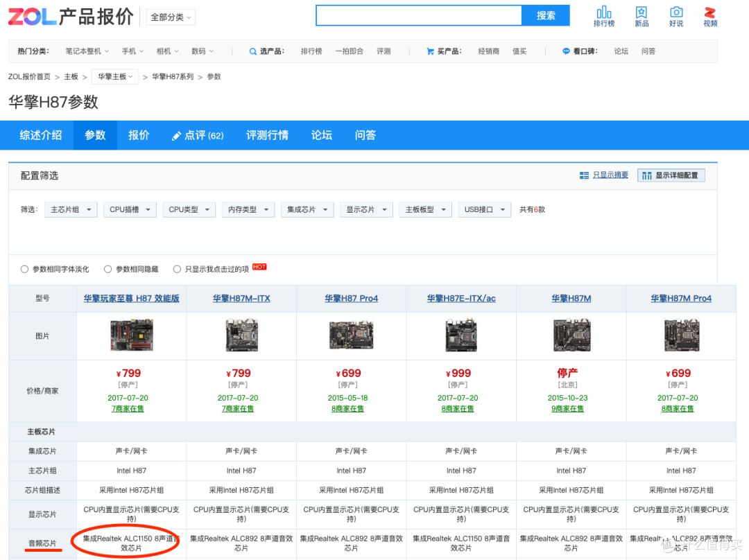Select 参数相同隐藏 radio option
Viewport: 749px width, 560px height.
click(107, 270)
